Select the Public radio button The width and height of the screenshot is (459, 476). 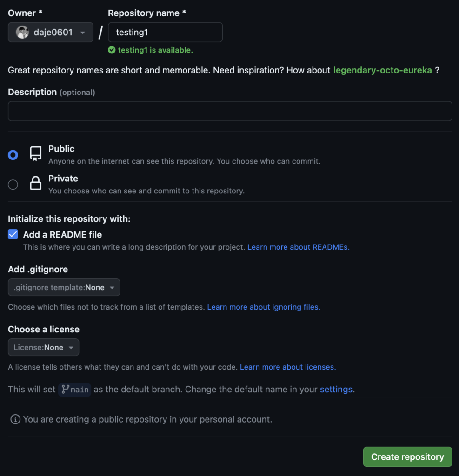[13, 155]
